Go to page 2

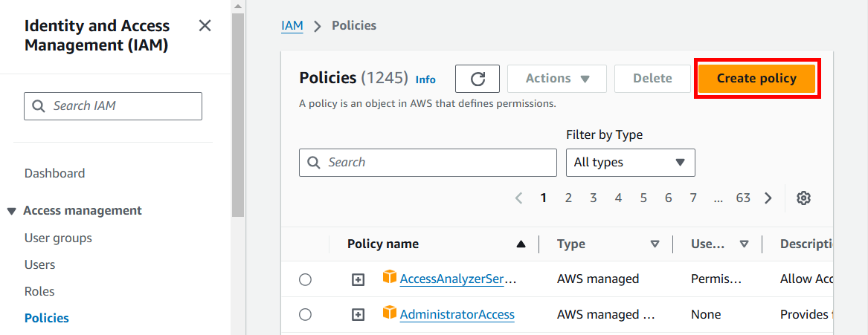coord(568,198)
